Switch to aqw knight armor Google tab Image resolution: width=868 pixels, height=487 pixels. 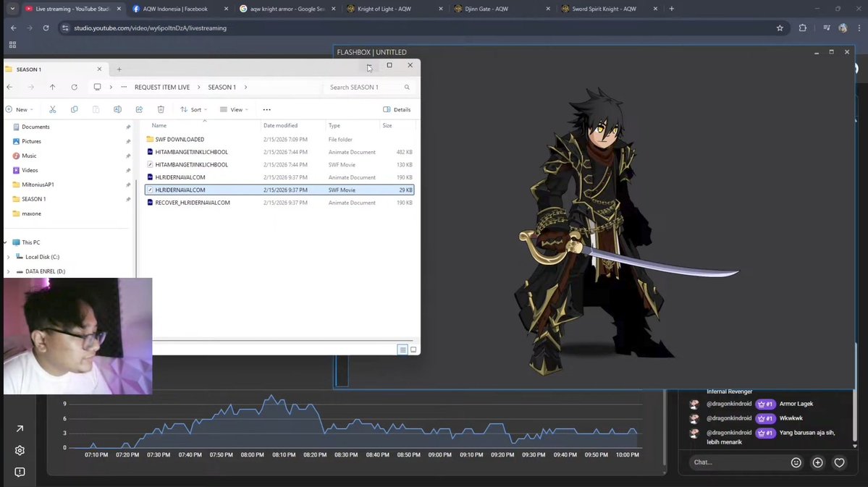287,9
